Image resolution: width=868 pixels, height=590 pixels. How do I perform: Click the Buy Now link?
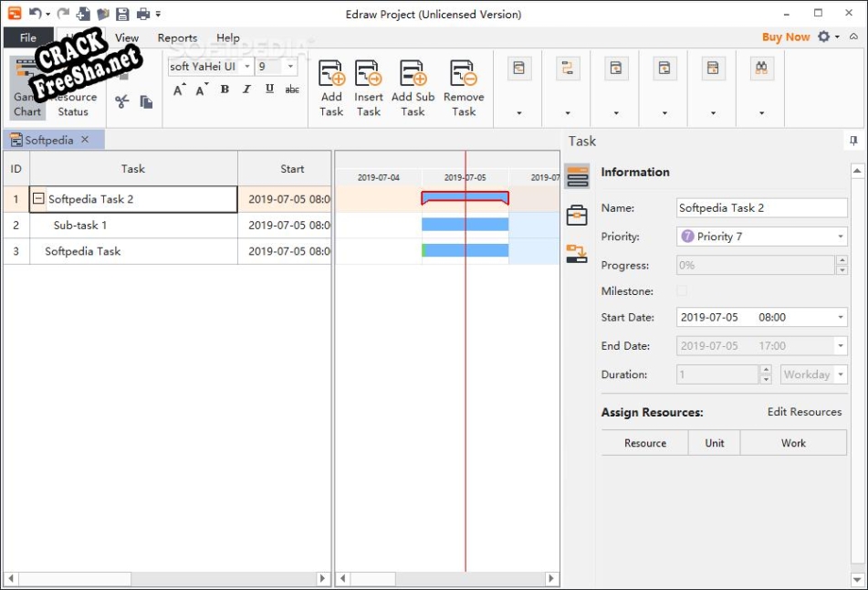[x=785, y=37]
